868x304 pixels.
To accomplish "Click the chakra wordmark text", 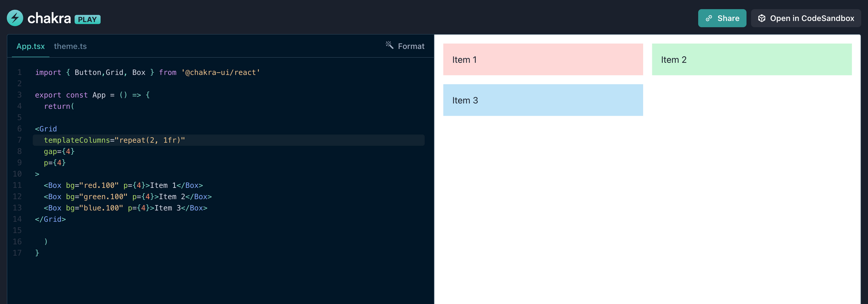I will click(x=49, y=18).
